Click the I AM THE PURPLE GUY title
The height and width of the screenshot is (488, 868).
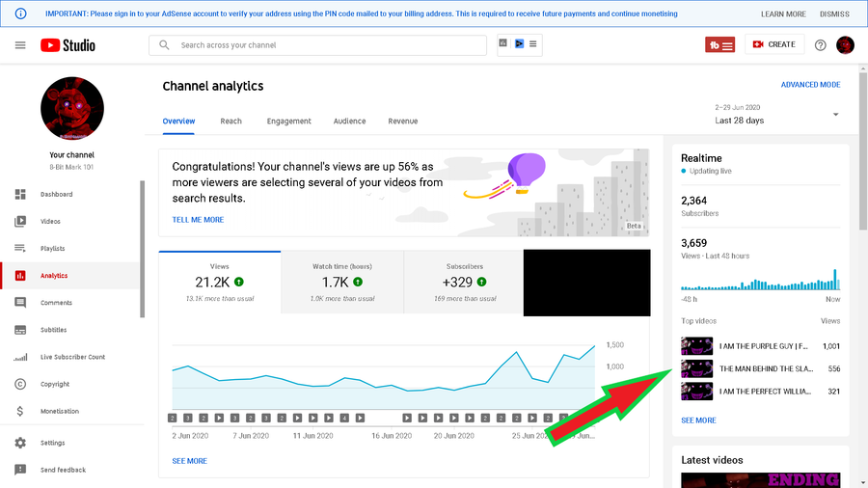coord(764,346)
